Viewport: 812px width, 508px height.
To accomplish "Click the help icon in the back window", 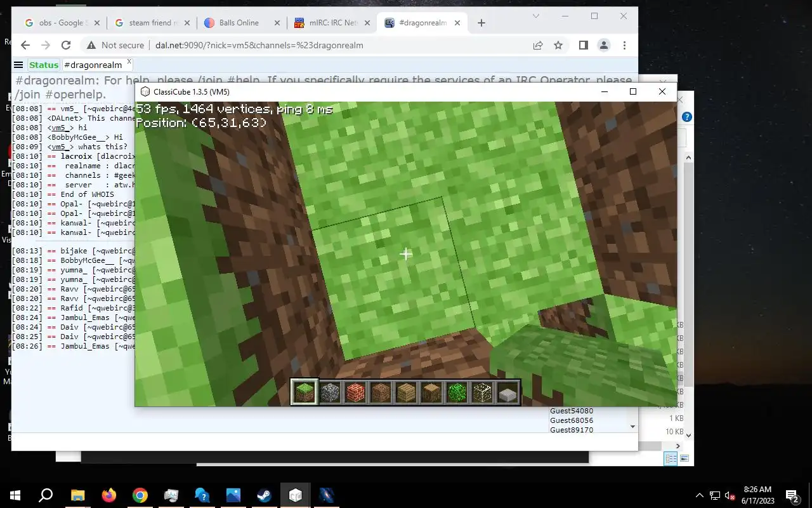I will [686, 117].
